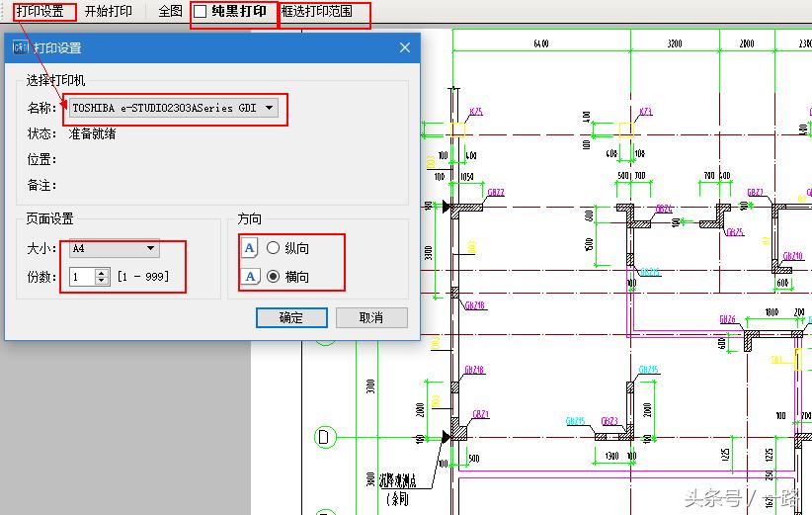Click 开始打印 to start printing
812x515 pixels.
pyautogui.click(x=108, y=12)
